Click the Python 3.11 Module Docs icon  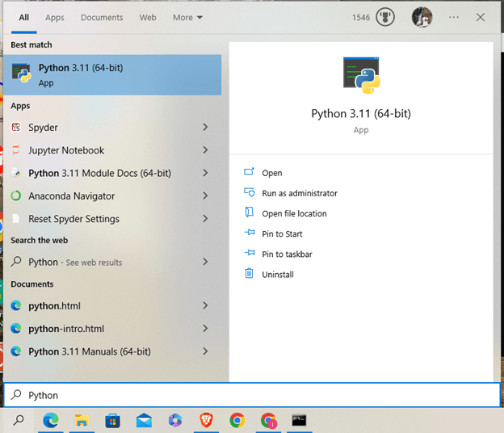pyautogui.click(x=16, y=173)
